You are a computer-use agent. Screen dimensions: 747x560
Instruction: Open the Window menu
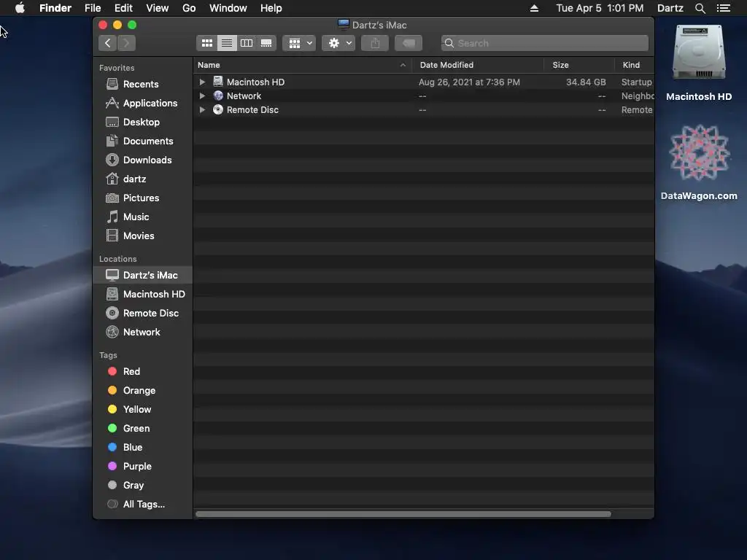point(228,8)
